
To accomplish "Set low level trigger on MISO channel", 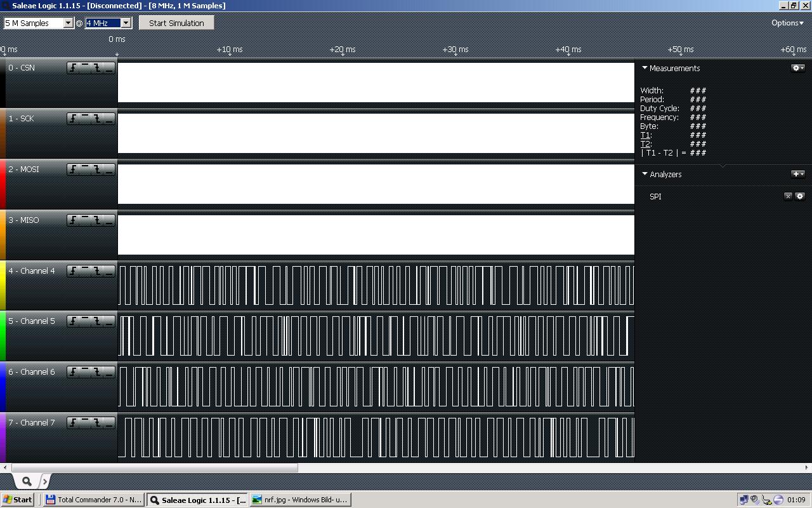I will 109,220.
